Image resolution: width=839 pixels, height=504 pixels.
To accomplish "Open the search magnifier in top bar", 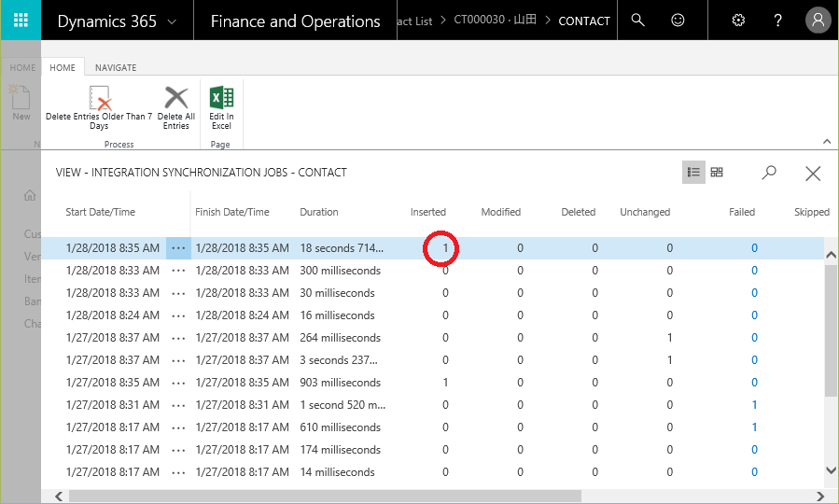I will 637,21.
